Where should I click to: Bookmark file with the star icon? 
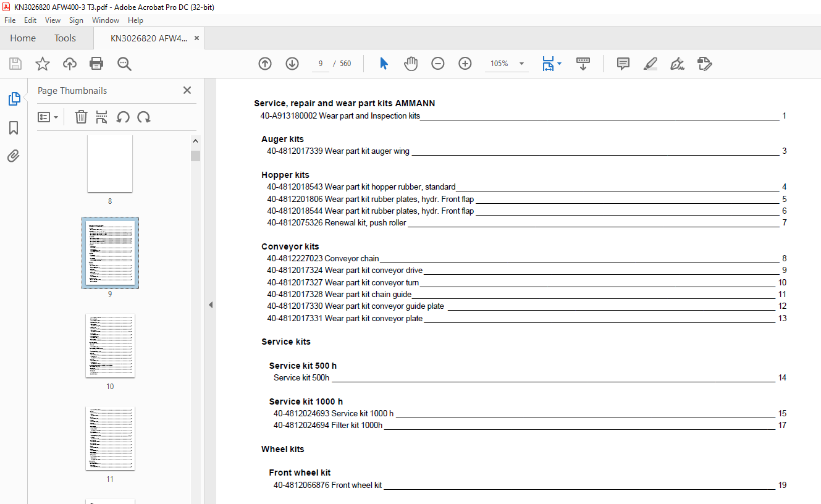(43, 64)
